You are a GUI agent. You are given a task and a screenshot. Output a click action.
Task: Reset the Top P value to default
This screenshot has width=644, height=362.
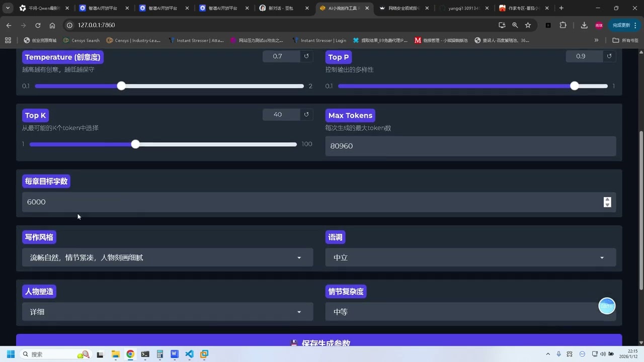(609, 56)
